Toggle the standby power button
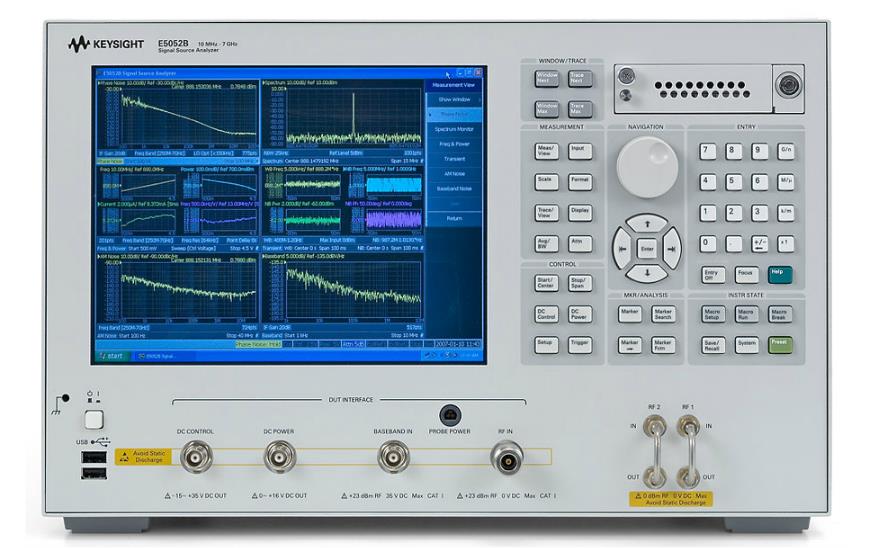 (x=94, y=421)
